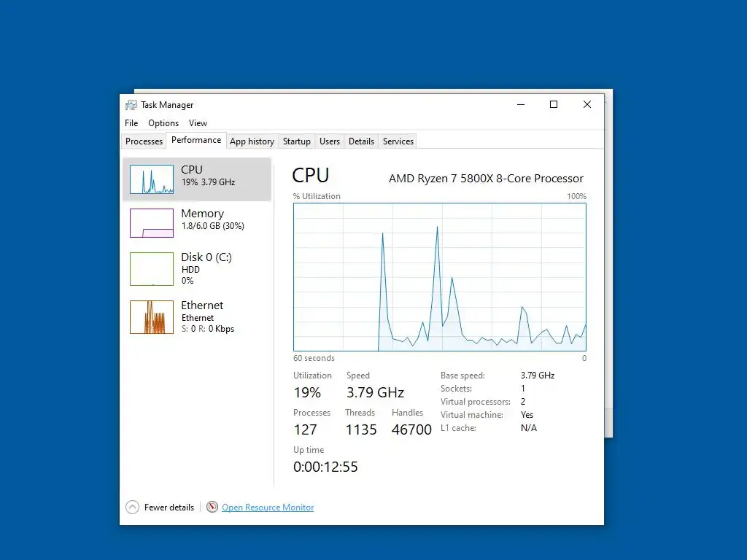This screenshot has width=747, height=560.
Task: Select the Disk 0 (C:) label
Action: (206, 257)
